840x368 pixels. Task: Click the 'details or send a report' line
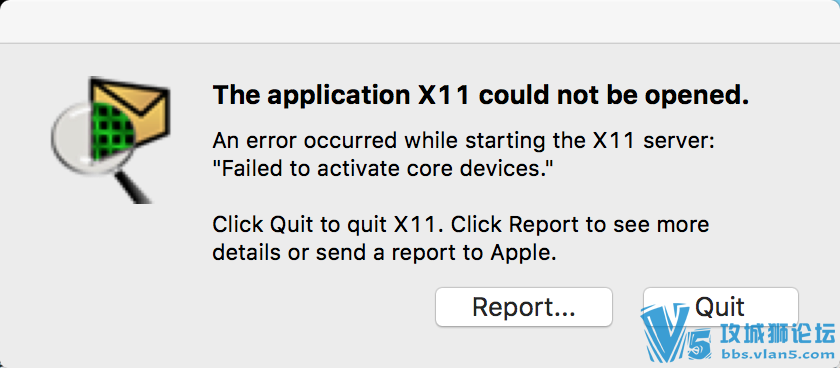point(385,252)
